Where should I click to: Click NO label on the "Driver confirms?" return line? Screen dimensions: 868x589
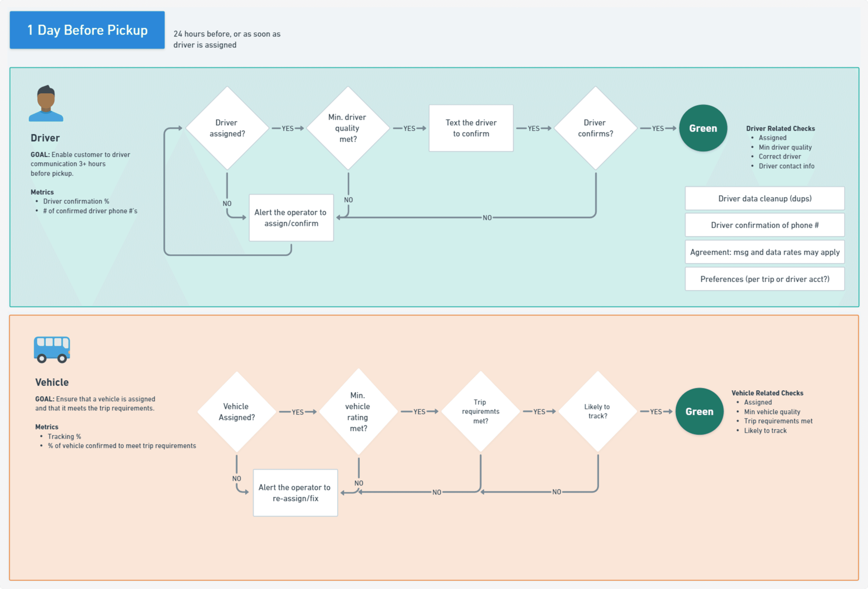pos(487,218)
